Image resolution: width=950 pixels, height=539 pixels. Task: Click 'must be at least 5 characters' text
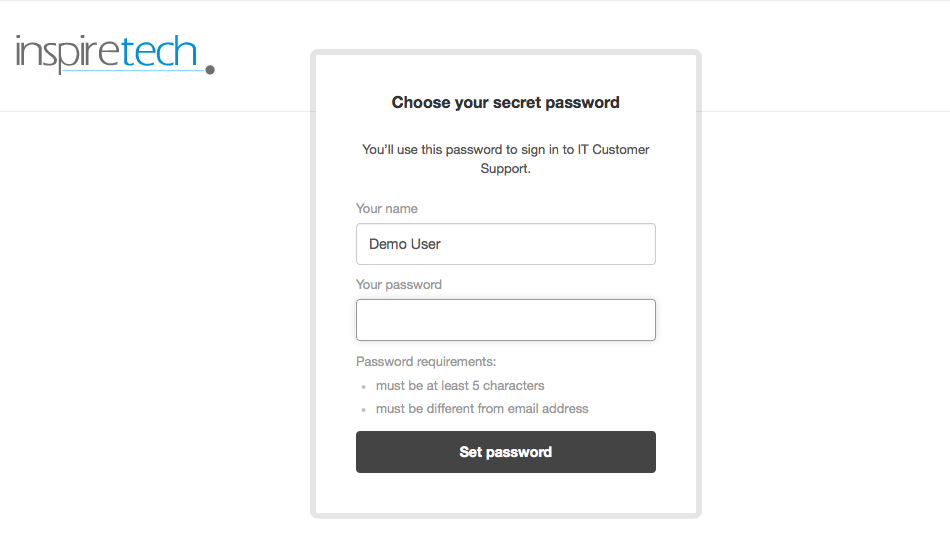(x=460, y=386)
